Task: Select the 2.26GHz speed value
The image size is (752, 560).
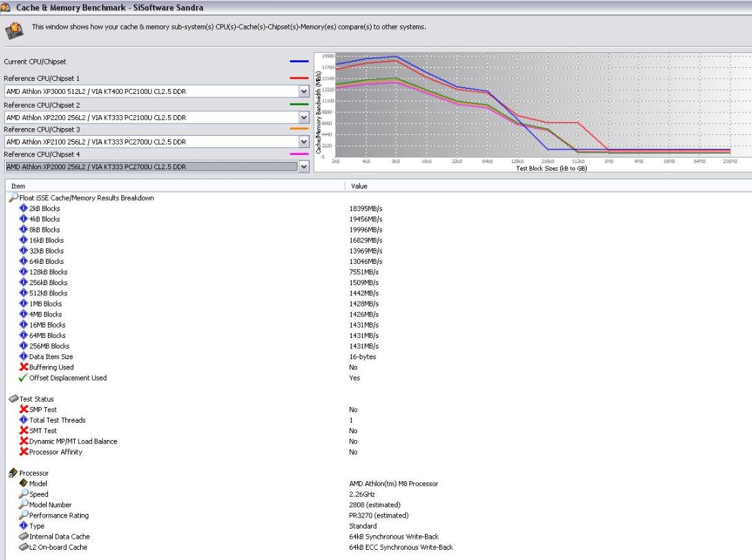Action: [362, 494]
